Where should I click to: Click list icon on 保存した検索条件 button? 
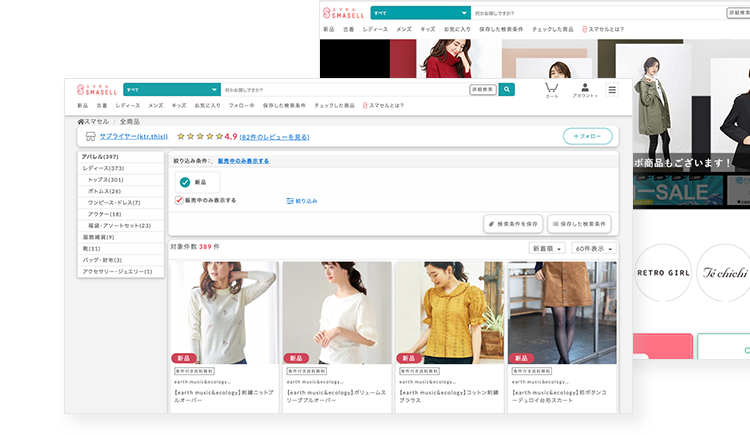(x=555, y=224)
